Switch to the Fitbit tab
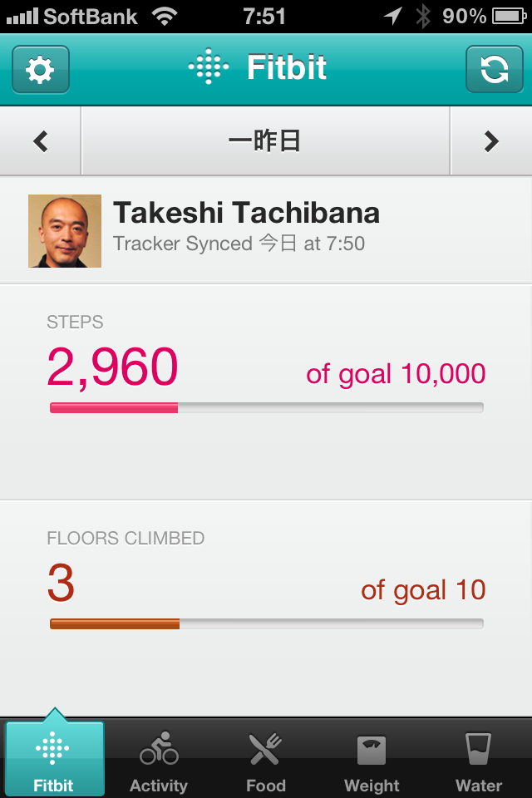Image resolution: width=532 pixels, height=798 pixels. pos(54,759)
